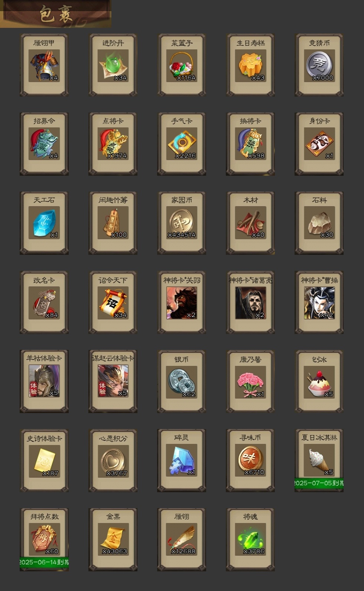This screenshot has height=591, width=364.
Task: Select the 菜篮子 basket item
Action: coord(182,65)
